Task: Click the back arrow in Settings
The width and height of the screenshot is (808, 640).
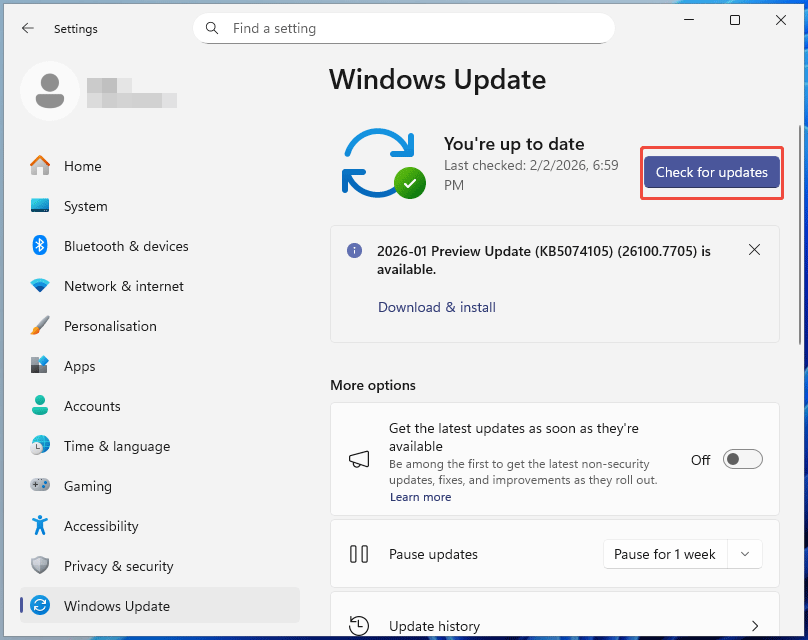Action: coord(28,29)
